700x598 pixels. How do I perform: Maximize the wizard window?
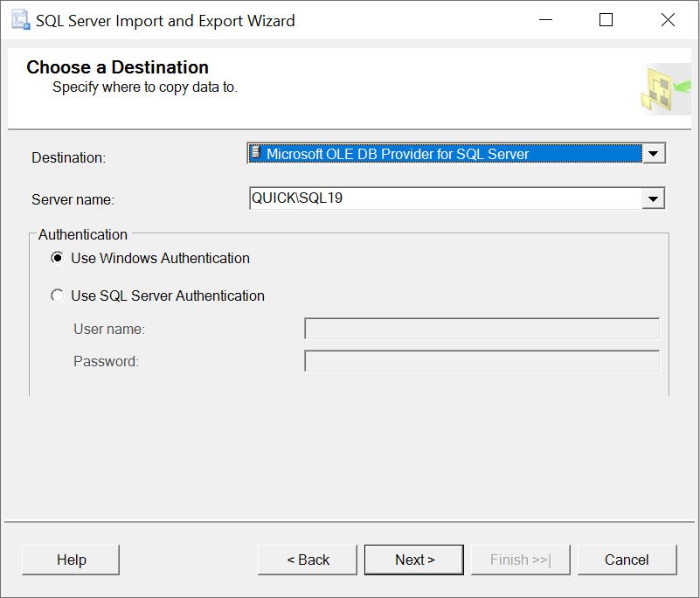coord(606,20)
